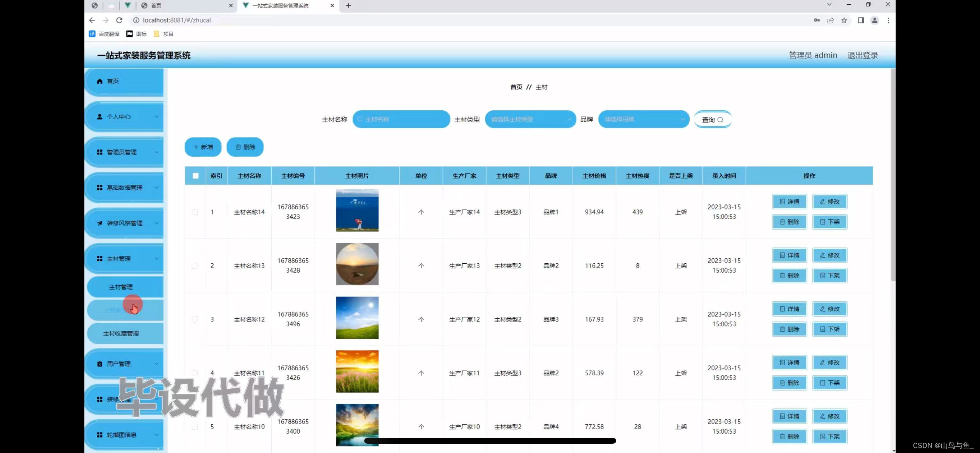Viewport: 980px width, 453px height.
Task: Open 图标 bookmark
Action: (136, 34)
